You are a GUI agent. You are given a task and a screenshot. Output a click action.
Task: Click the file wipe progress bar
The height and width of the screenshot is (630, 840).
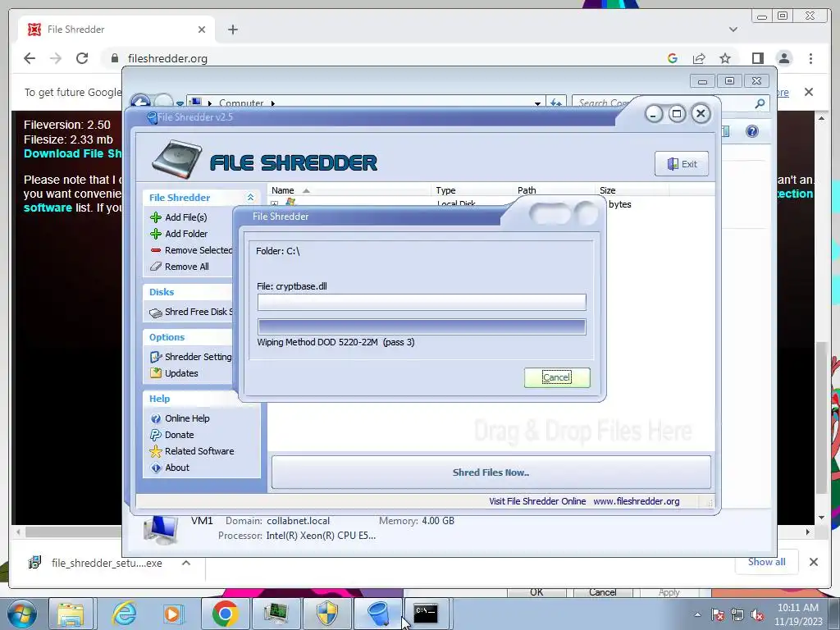click(x=422, y=302)
